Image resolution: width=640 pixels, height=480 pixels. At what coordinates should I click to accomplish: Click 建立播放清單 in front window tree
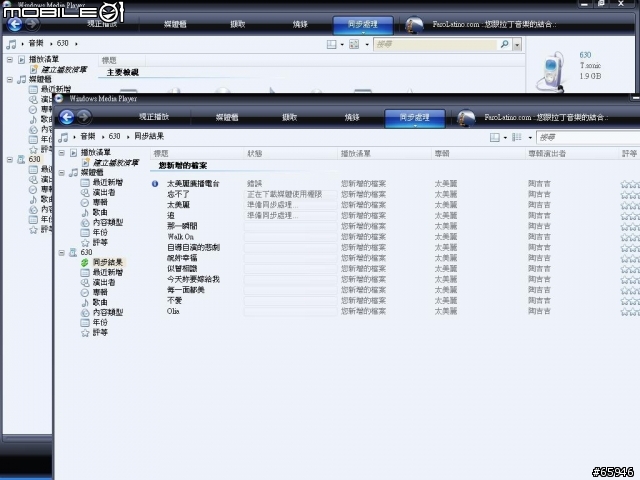point(116,163)
